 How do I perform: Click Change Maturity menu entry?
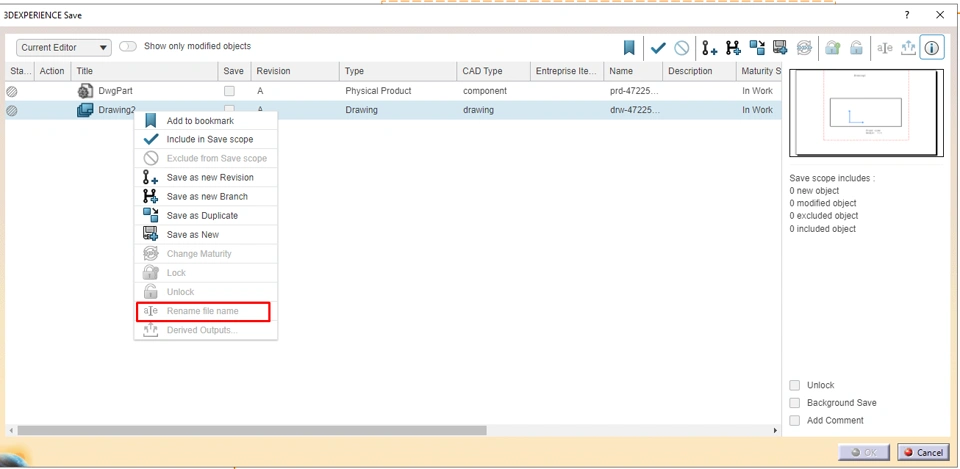coord(205,253)
